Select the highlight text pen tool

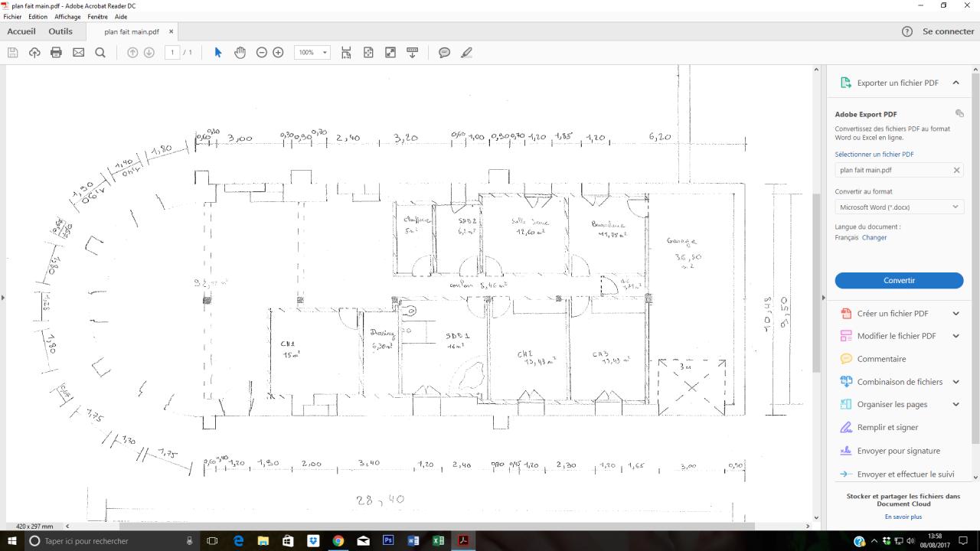466,52
